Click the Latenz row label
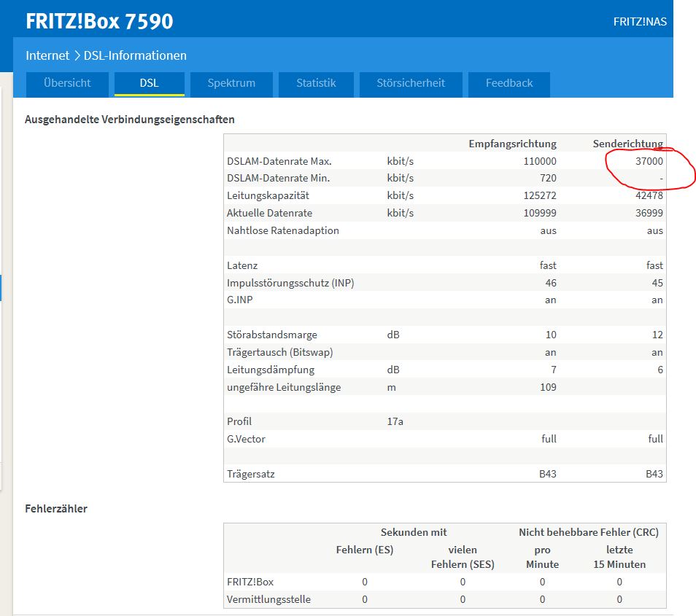The image size is (696, 616). (x=242, y=265)
